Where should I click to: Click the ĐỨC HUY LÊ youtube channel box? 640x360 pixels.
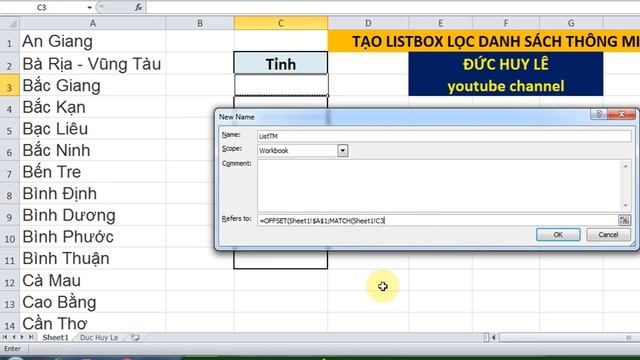coord(506,74)
